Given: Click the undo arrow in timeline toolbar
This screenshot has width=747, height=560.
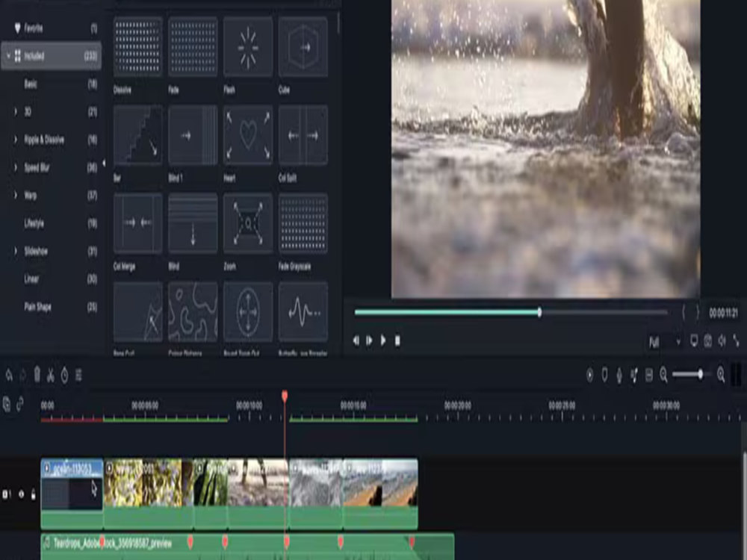Looking at the screenshot, I should click(x=8, y=376).
